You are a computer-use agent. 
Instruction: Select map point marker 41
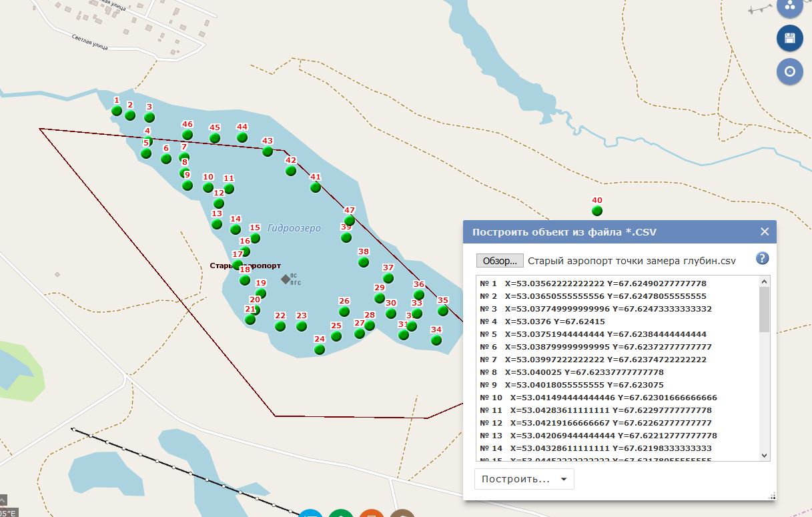(x=316, y=187)
